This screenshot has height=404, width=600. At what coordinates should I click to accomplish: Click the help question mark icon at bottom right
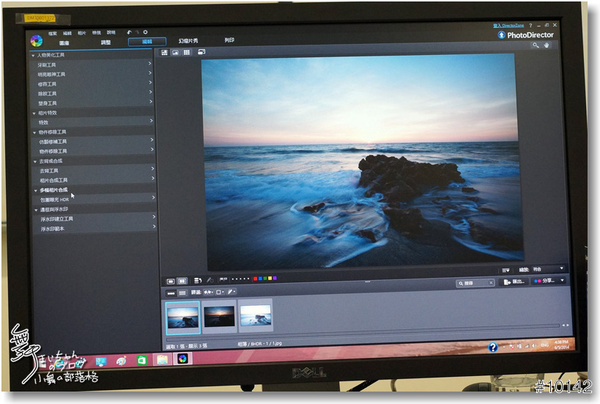pos(492,347)
